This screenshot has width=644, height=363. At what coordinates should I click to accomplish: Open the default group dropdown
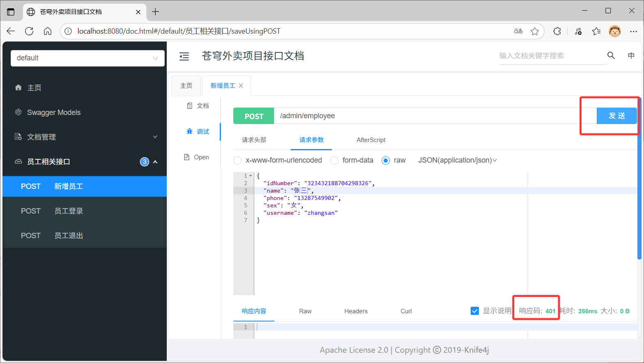(87, 58)
